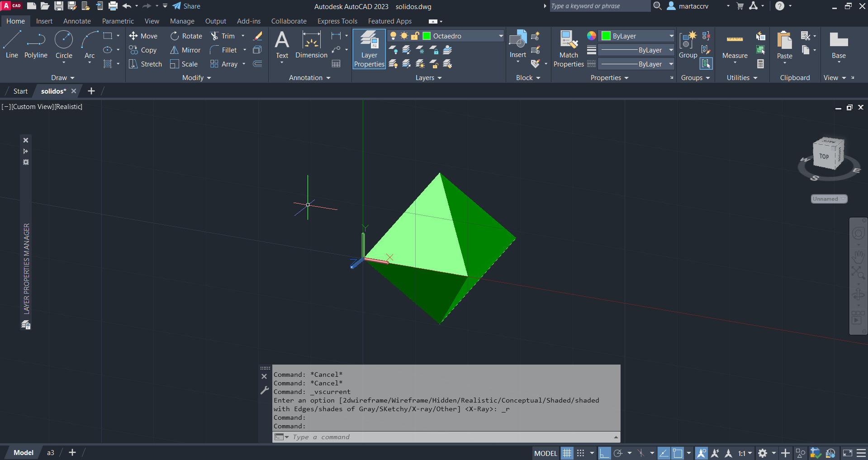The width and height of the screenshot is (868, 460).
Task: Toggle the drawing grid display
Action: click(x=567, y=453)
